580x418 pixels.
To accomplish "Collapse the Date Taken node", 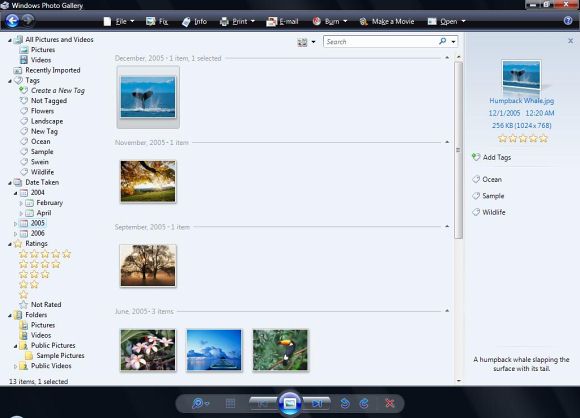I will pyautogui.click(x=10, y=182).
